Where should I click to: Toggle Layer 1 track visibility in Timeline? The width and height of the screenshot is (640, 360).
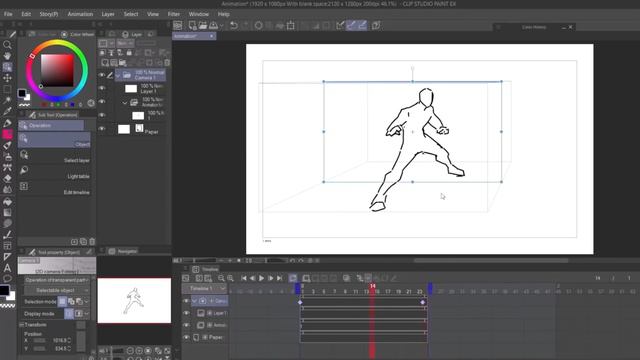coord(187,313)
